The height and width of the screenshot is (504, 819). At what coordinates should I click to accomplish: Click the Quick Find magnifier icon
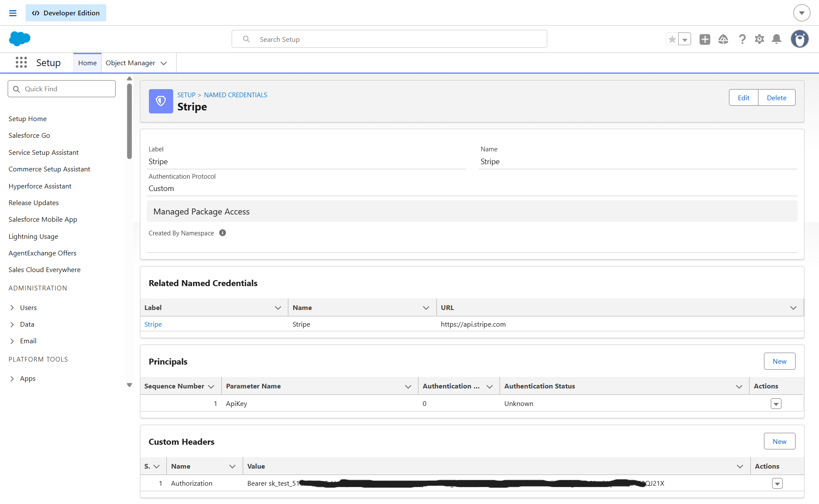(17, 89)
